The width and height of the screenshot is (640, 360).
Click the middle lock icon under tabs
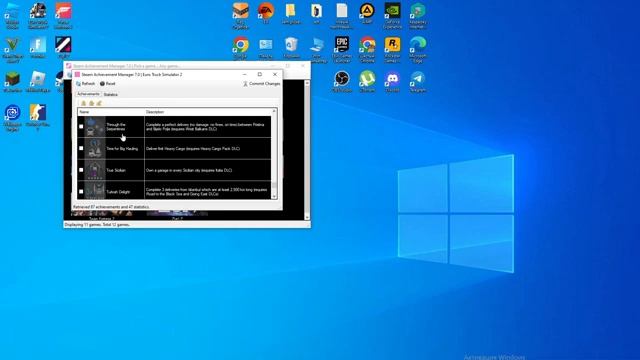tap(91, 103)
